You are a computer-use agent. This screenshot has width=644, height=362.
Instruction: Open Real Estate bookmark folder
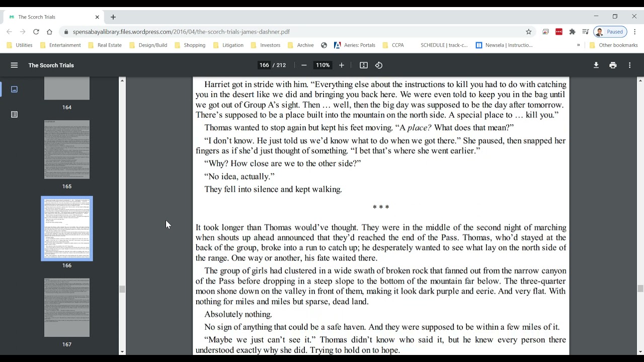pyautogui.click(x=105, y=45)
